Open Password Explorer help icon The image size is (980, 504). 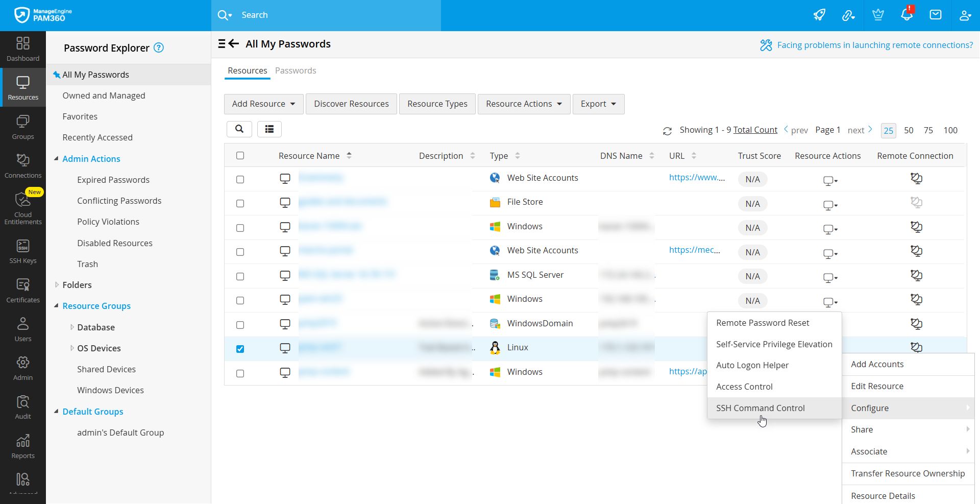pyautogui.click(x=159, y=48)
